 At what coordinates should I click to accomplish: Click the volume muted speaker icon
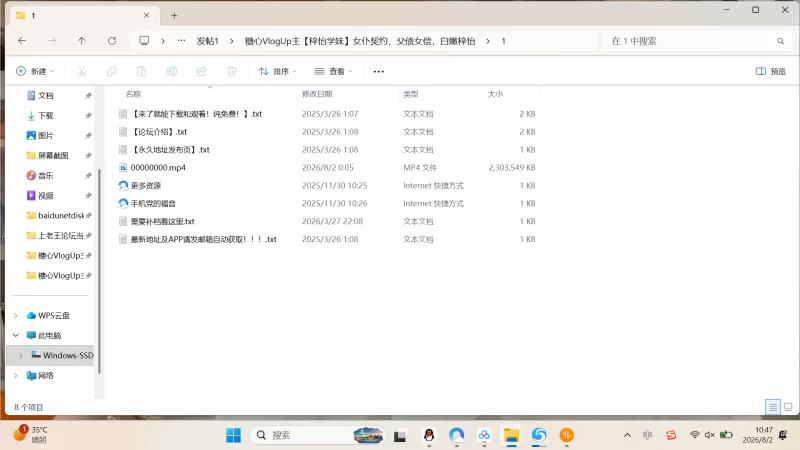(710, 435)
